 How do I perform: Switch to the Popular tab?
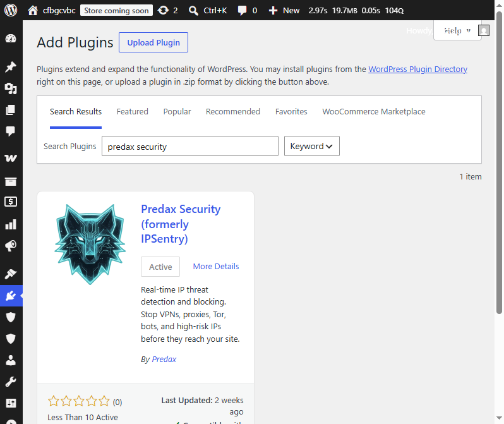(x=177, y=112)
